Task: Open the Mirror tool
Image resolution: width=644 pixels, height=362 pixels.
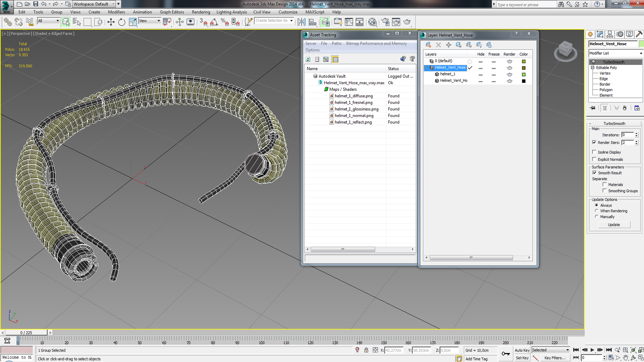Action: pyautogui.click(x=302, y=22)
